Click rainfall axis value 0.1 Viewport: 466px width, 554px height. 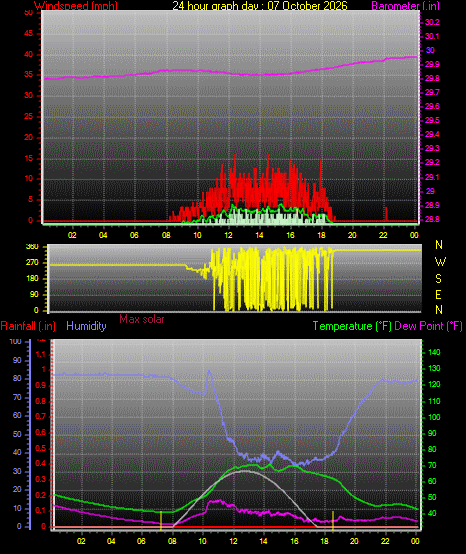coord(41,511)
